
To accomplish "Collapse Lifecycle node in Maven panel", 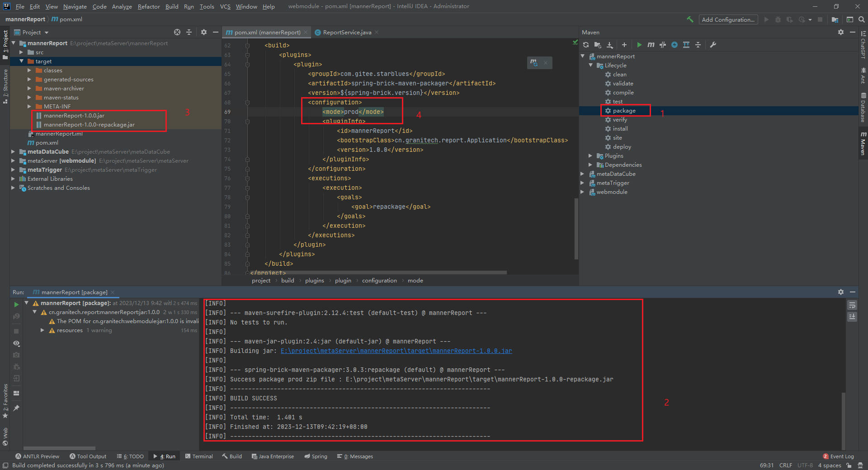I will (590, 65).
